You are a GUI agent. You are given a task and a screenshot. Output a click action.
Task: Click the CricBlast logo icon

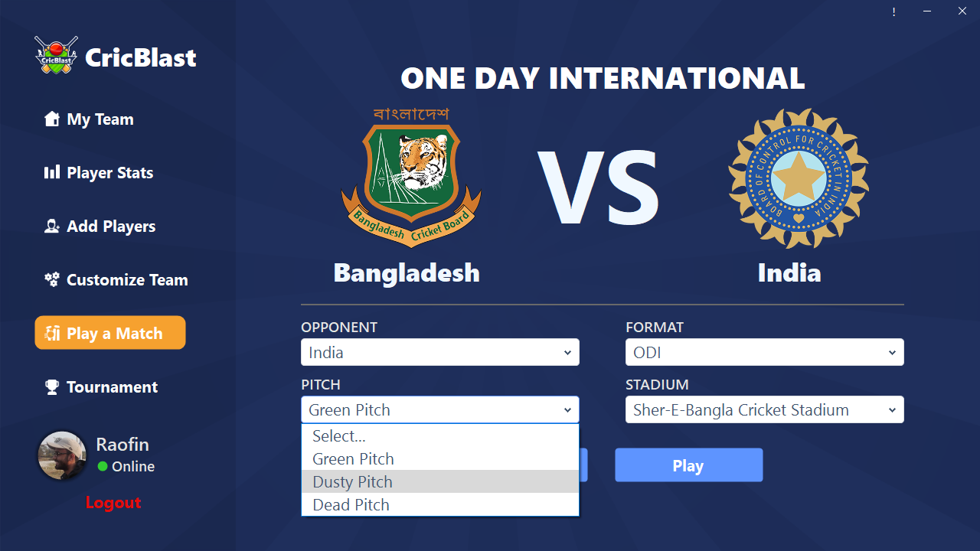coord(56,55)
